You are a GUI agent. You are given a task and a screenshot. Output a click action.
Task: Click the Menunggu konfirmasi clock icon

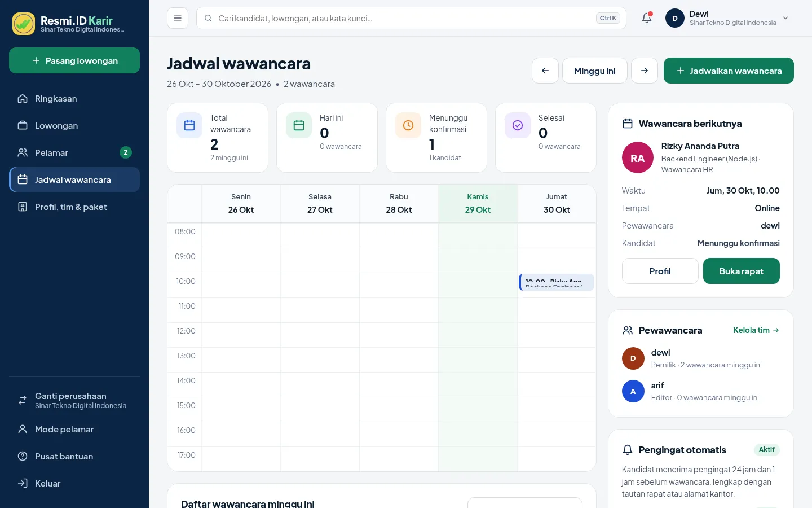[408, 125]
